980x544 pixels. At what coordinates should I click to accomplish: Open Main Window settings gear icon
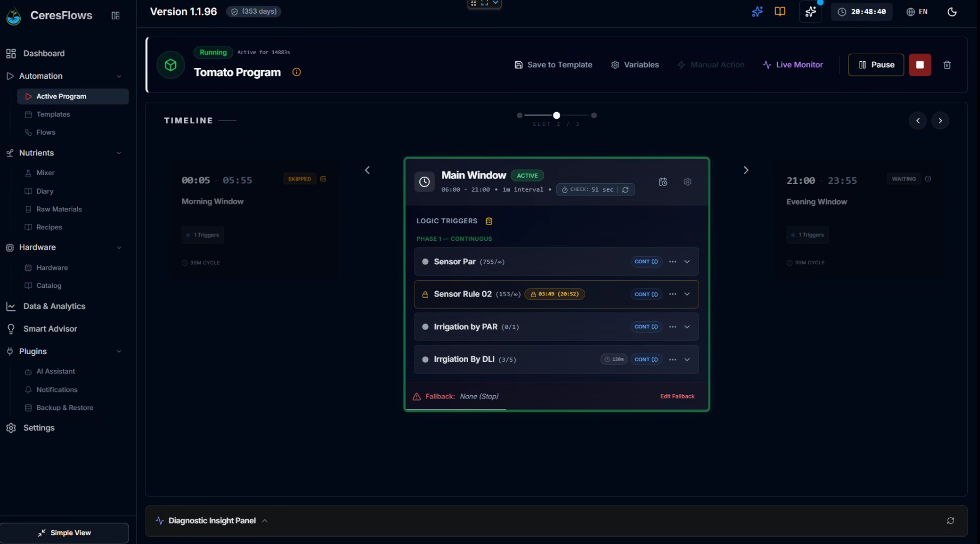point(688,182)
